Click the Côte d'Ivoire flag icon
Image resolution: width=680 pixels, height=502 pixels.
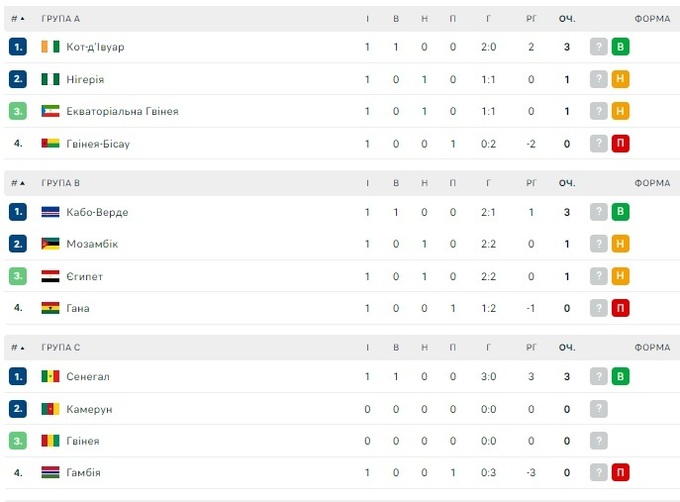[50, 47]
